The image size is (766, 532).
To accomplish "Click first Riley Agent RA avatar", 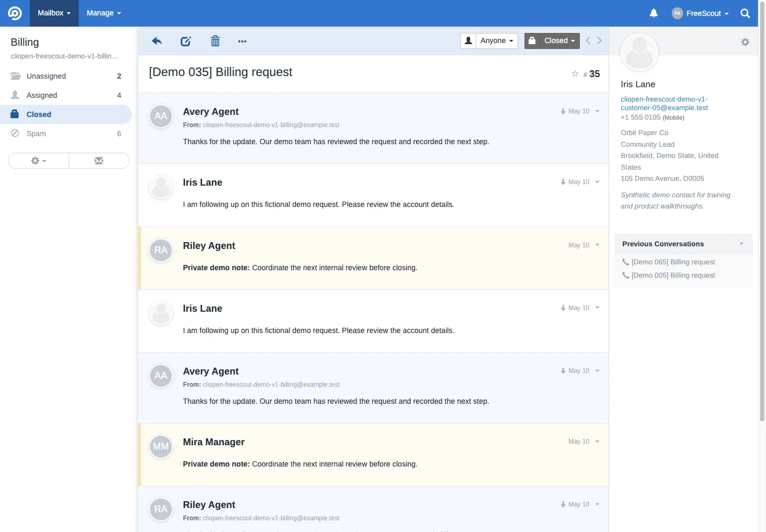I will (161, 250).
